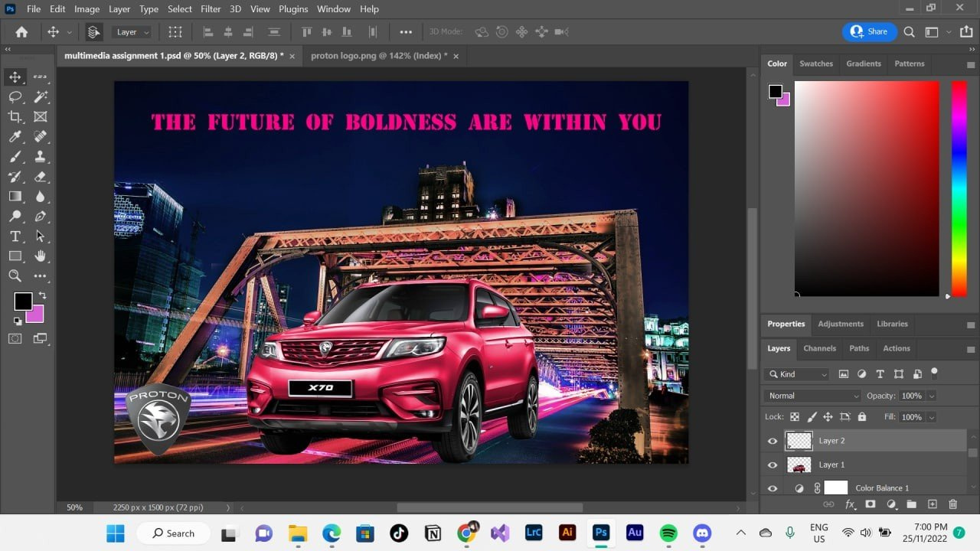The image size is (980, 551).
Task: Switch to the Swatches panel tab
Action: click(815, 64)
